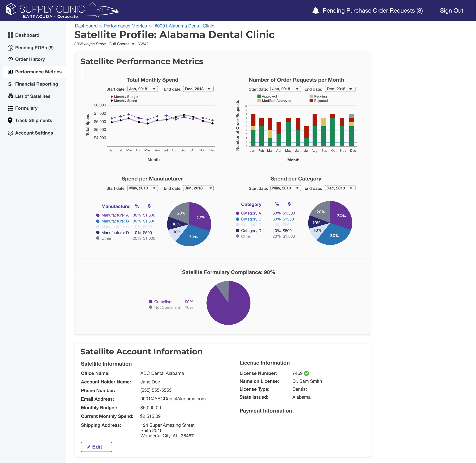Click Spend per Category pie chart
Screen dimensions: 476x463
click(330, 223)
